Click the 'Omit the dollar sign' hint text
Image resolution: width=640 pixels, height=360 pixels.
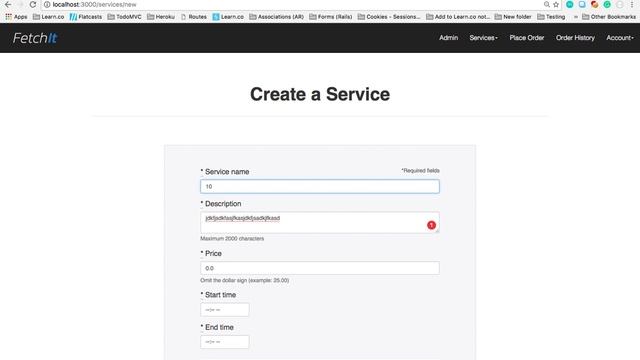[x=244, y=280]
